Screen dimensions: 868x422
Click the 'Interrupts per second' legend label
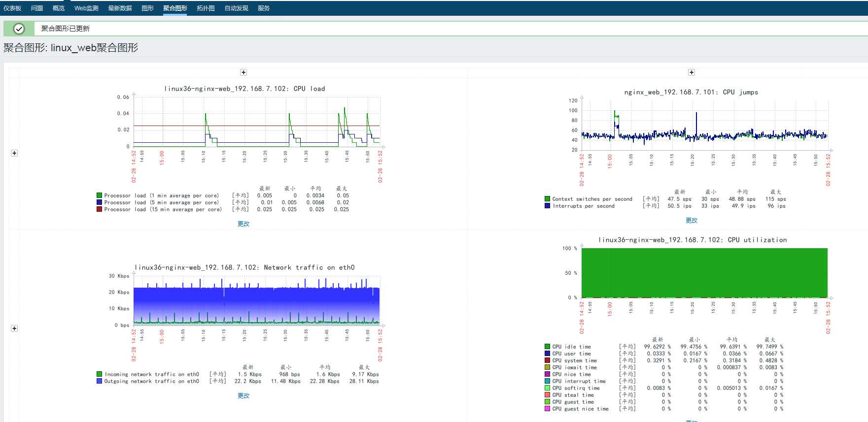tap(584, 206)
